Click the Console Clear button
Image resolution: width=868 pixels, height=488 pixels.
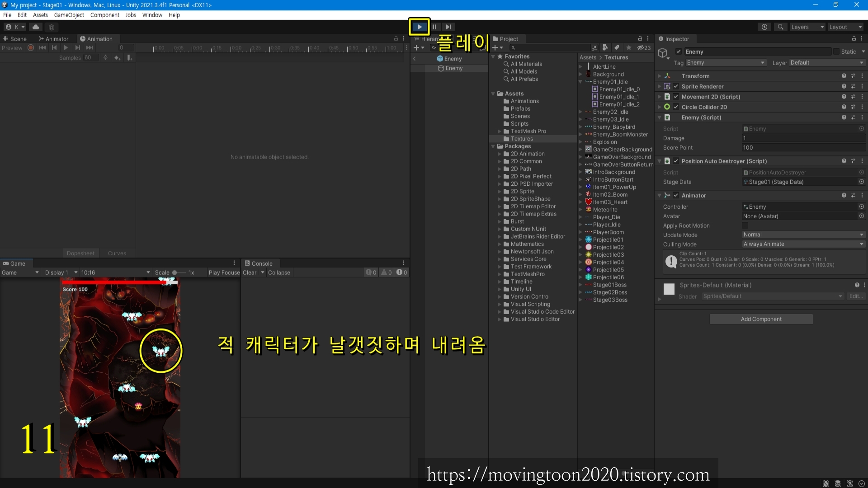point(250,272)
